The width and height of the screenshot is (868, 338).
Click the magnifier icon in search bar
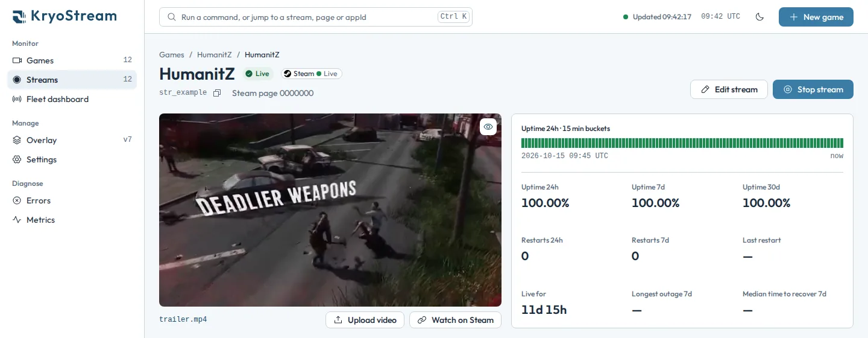click(x=172, y=17)
